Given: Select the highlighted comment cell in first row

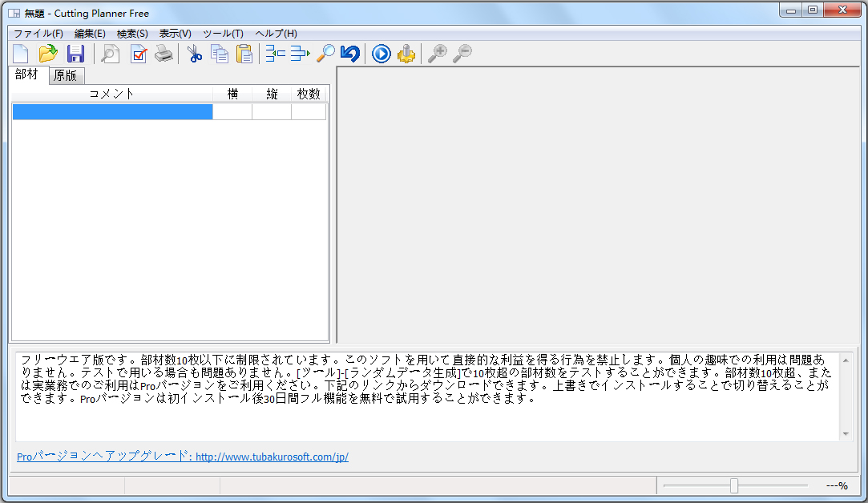Looking at the screenshot, I should coord(112,112).
